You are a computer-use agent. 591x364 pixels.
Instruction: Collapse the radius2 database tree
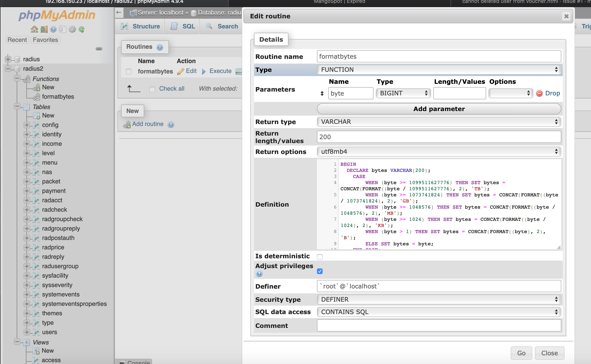click(8, 69)
